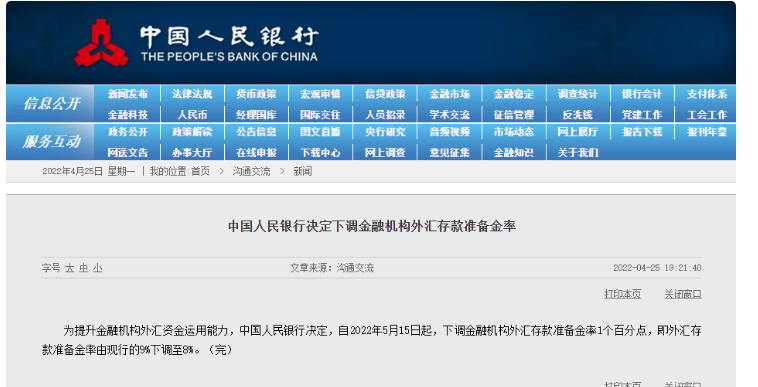758x387 pixels.
Task: Click the date 2022年4月25日 星期一
Action: (x=88, y=172)
